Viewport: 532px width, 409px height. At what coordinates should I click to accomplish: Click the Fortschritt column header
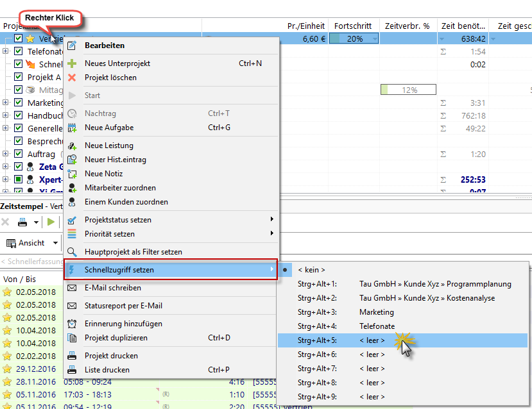(x=353, y=26)
